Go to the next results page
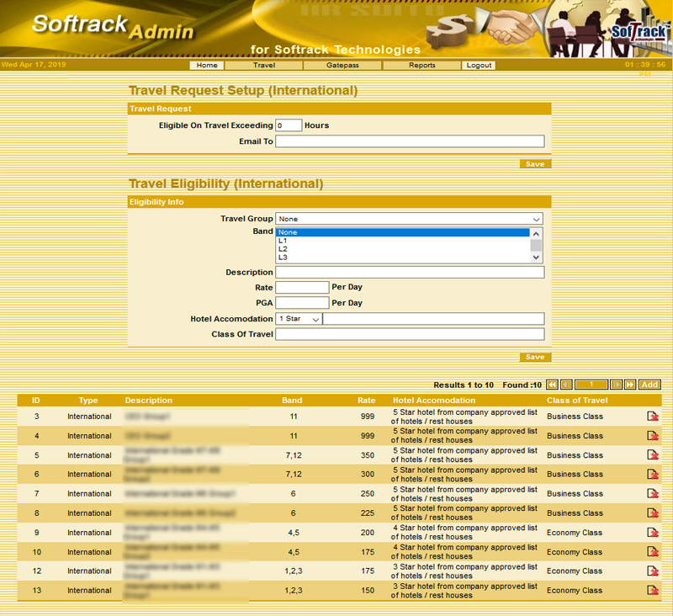673x616 pixels. (x=616, y=385)
